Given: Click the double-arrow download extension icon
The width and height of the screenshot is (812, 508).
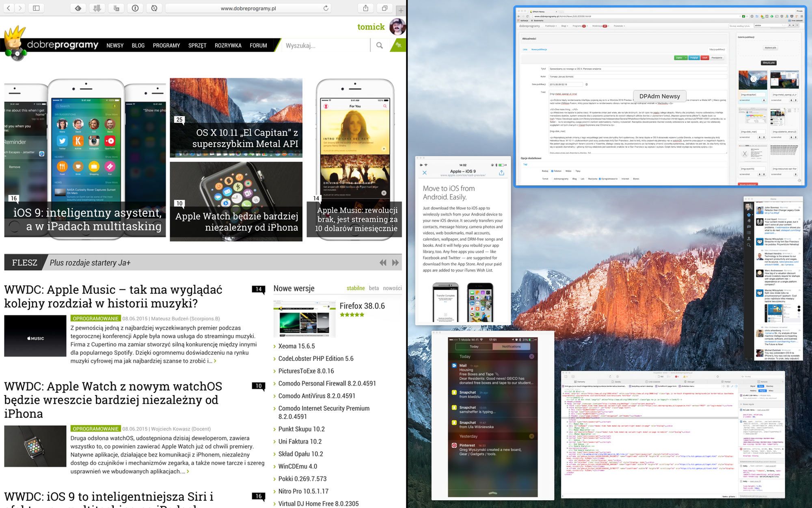Looking at the screenshot, I should pyautogui.click(x=97, y=8).
